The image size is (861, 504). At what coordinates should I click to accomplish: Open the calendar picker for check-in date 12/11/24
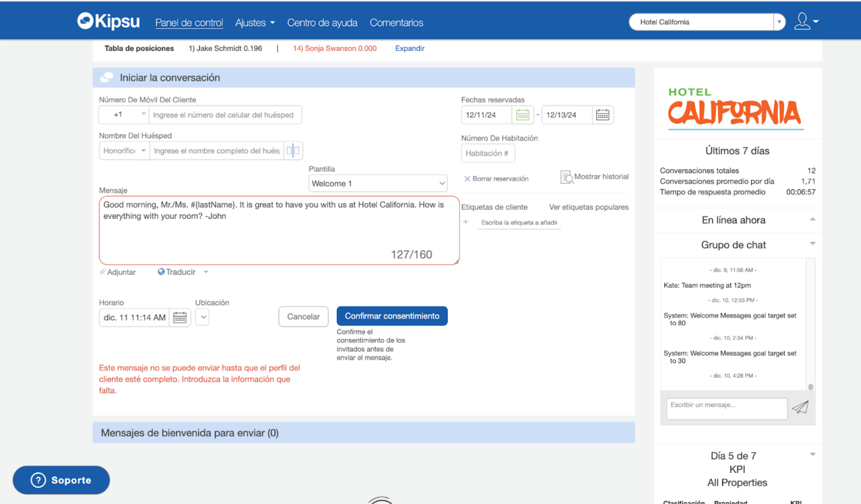[522, 115]
